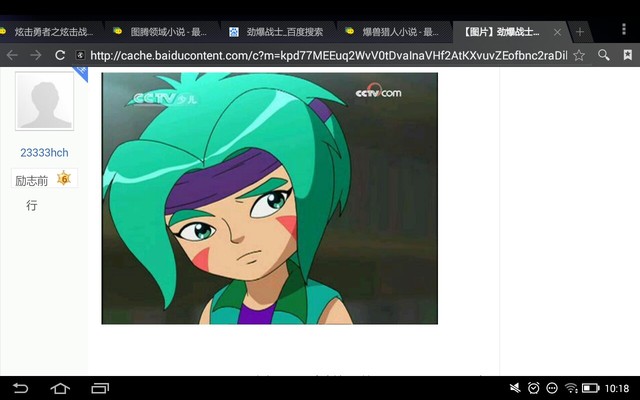Tap alarm clock status icon
Viewport: 640px width, 400px height.
533,388
